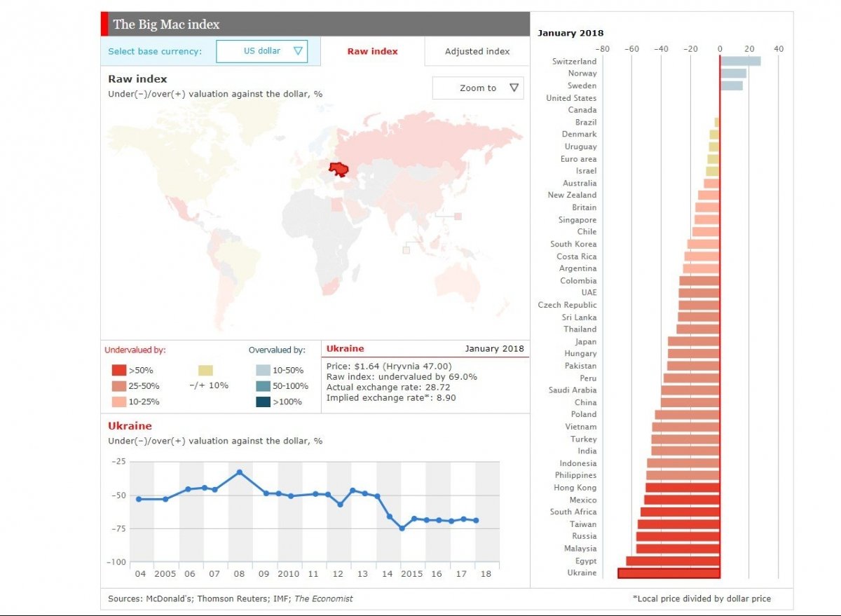Image resolution: width=841 pixels, height=616 pixels.
Task: Click the Switzerland bar in the bar chart
Action: coord(740,61)
